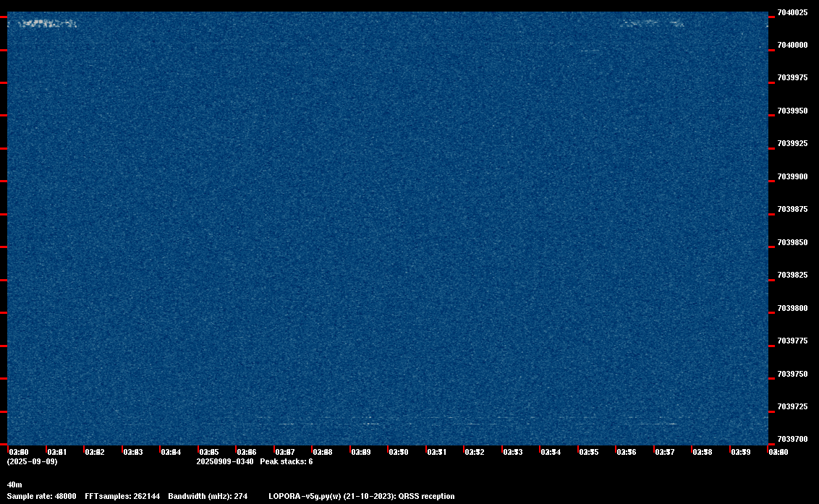Select the 7039700 frequency label
Viewport: 819px width, 504px height.
(792, 439)
